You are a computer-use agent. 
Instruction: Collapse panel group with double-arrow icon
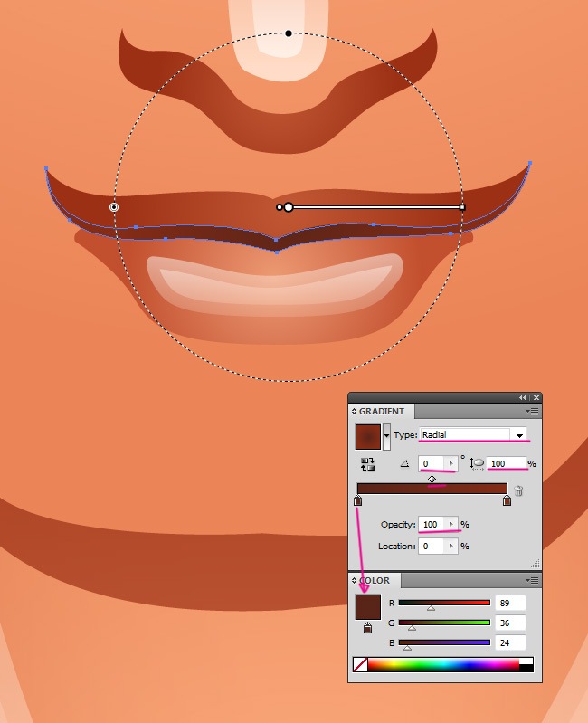tap(523, 397)
